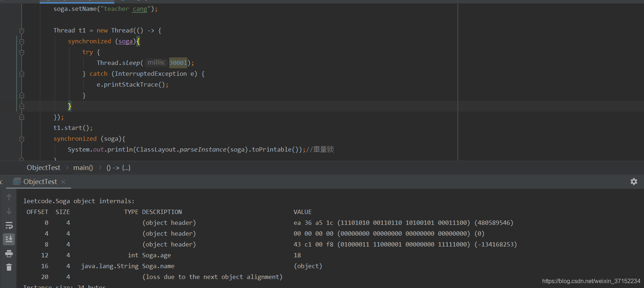Click the OFFSET column header in output
Image resolution: width=644 pixels, height=288 pixels.
pyautogui.click(x=38, y=212)
